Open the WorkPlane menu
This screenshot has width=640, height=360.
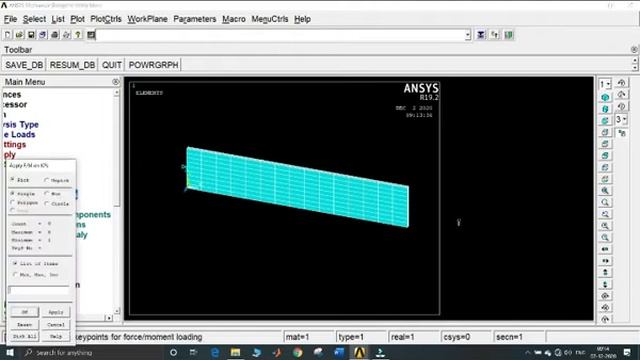click(x=147, y=19)
